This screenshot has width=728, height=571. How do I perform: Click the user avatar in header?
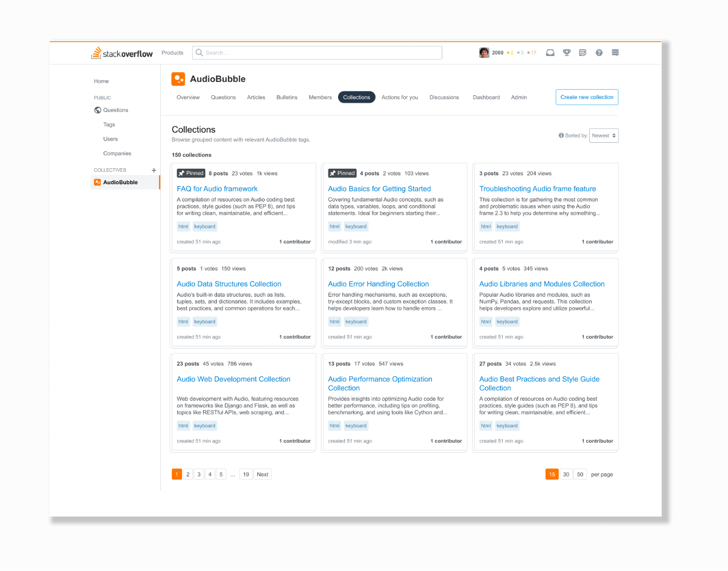[484, 53]
